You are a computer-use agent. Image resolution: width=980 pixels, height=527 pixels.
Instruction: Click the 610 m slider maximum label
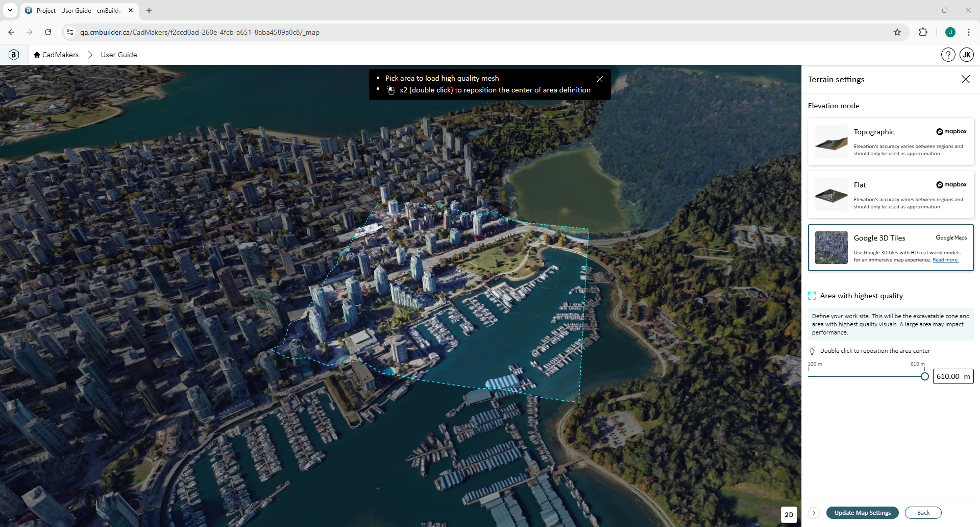[x=917, y=364]
